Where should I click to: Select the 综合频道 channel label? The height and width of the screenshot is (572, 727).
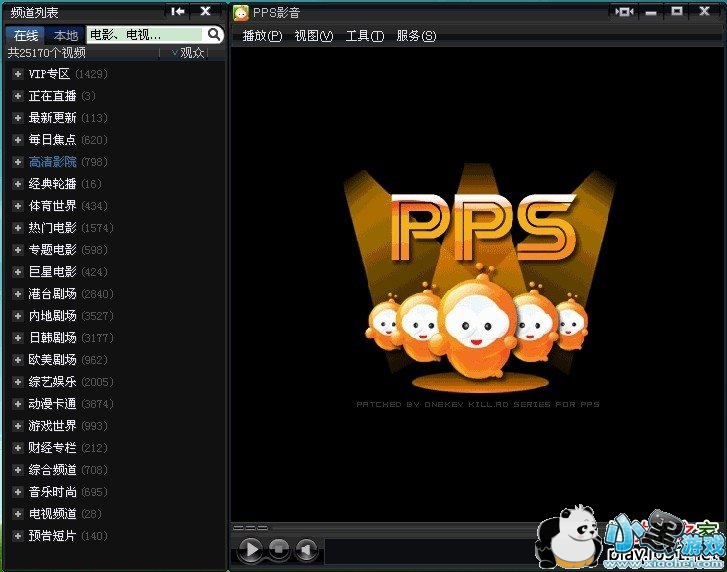(52, 470)
